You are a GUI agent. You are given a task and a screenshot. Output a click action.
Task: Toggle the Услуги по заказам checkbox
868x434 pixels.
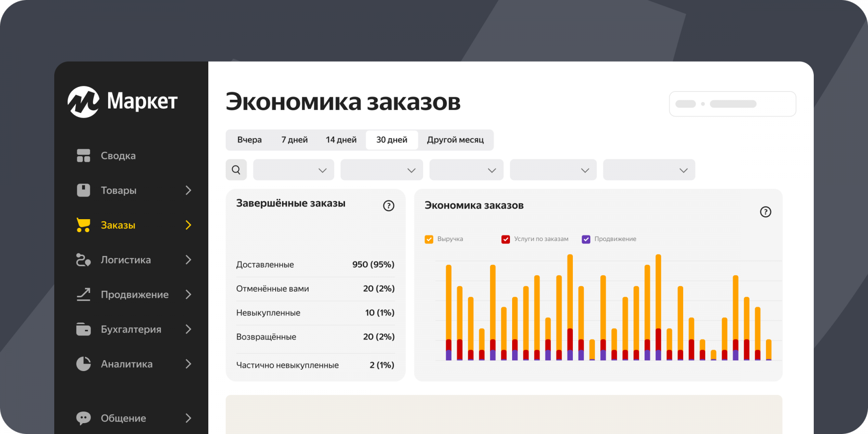[506, 239]
